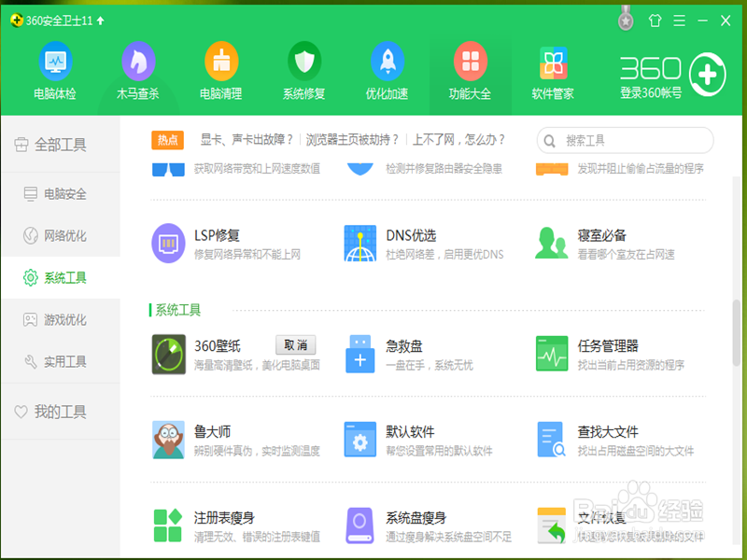Click LSP修复 tool title text
Screen dimensions: 747x560
point(217,235)
